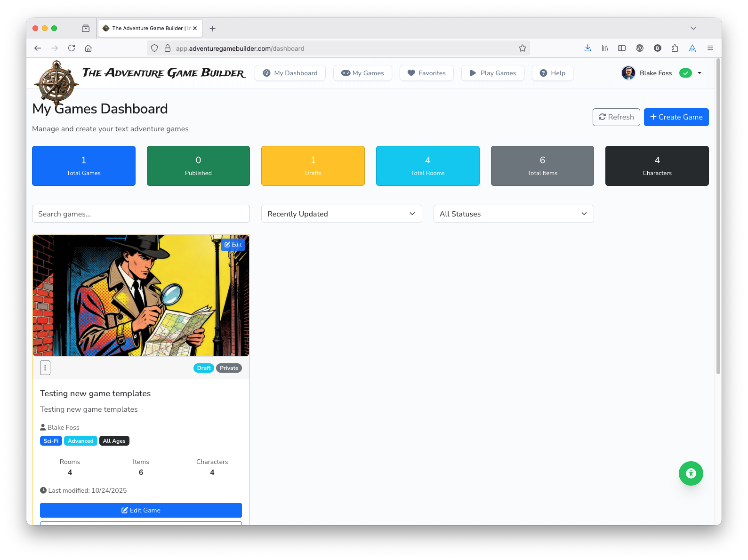Screen dimensions: 748x560
Task: Open the Play Games menu item
Action: point(492,73)
